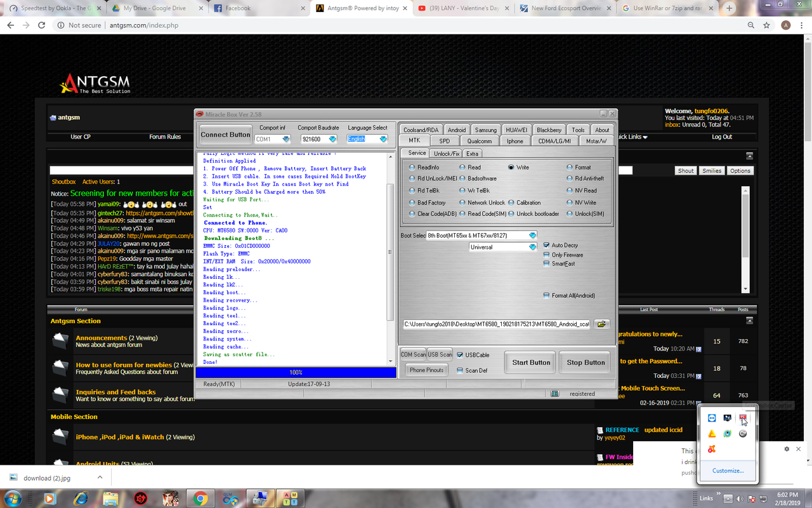Click the Connect Button
Image resolution: width=812 pixels, height=508 pixels.
pos(225,135)
